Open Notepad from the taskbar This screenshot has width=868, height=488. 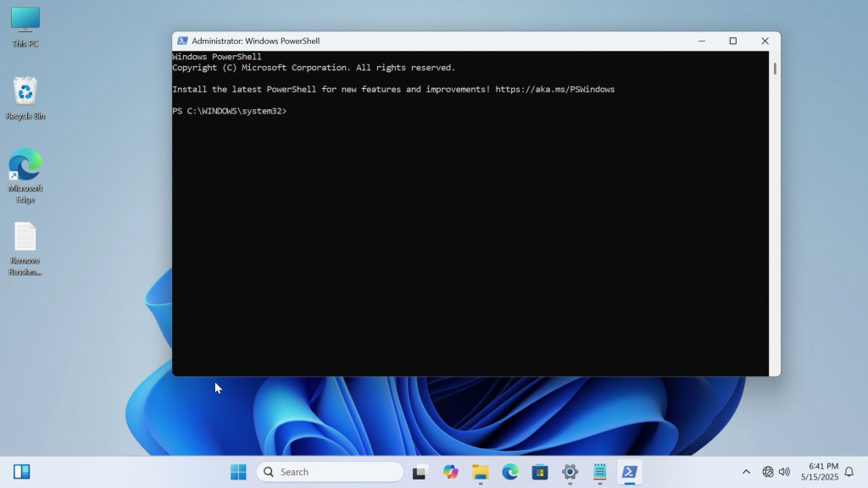[x=599, y=472]
